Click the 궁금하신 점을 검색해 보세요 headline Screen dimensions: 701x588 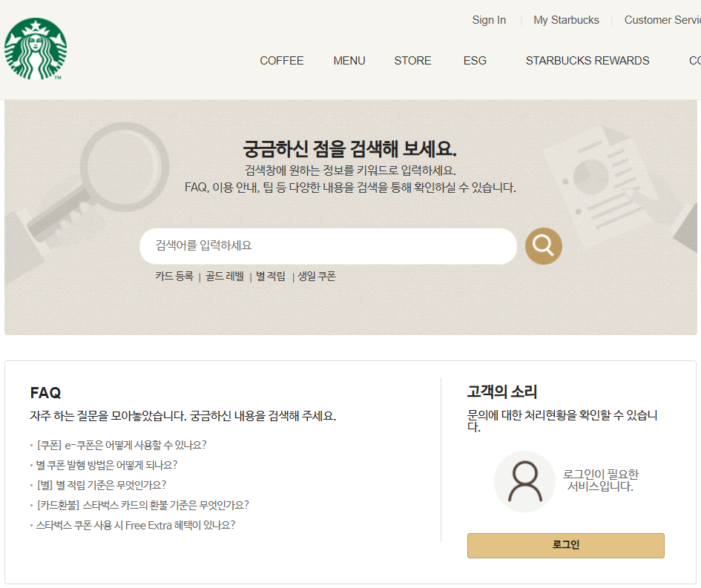(x=350, y=149)
